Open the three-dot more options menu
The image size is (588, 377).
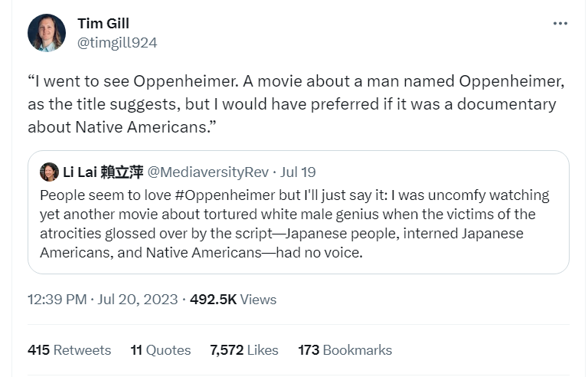pos(560,24)
